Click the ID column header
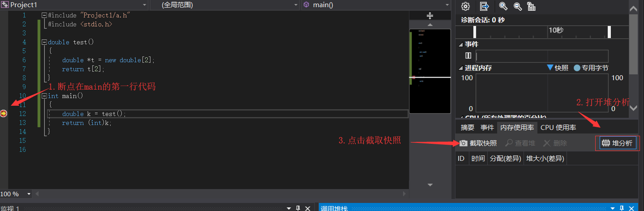Viewport: 644px width, 211px height. 461,159
